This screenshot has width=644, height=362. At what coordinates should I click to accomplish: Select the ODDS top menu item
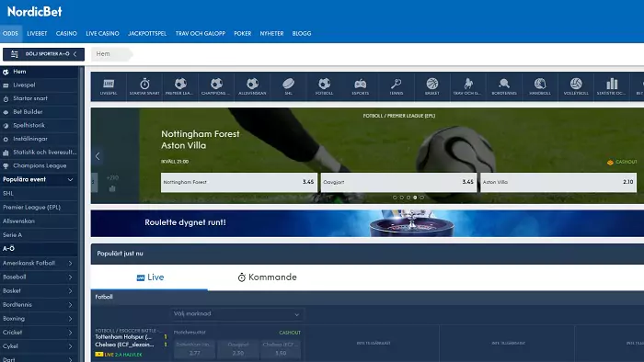click(11, 34)
